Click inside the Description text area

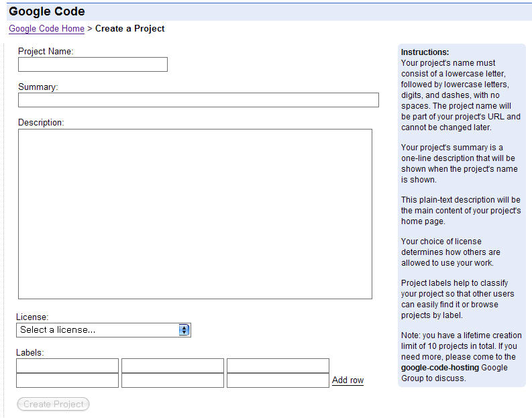tap(195, 214)
